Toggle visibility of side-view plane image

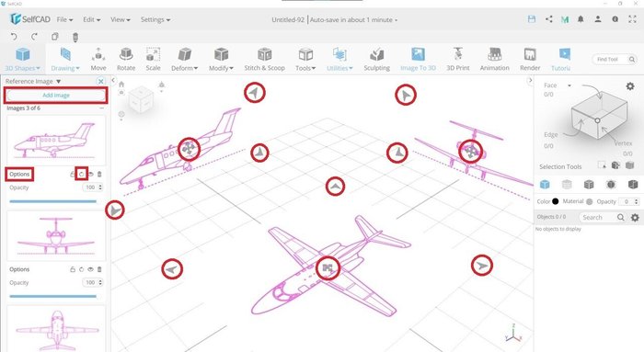click(90, 175)
